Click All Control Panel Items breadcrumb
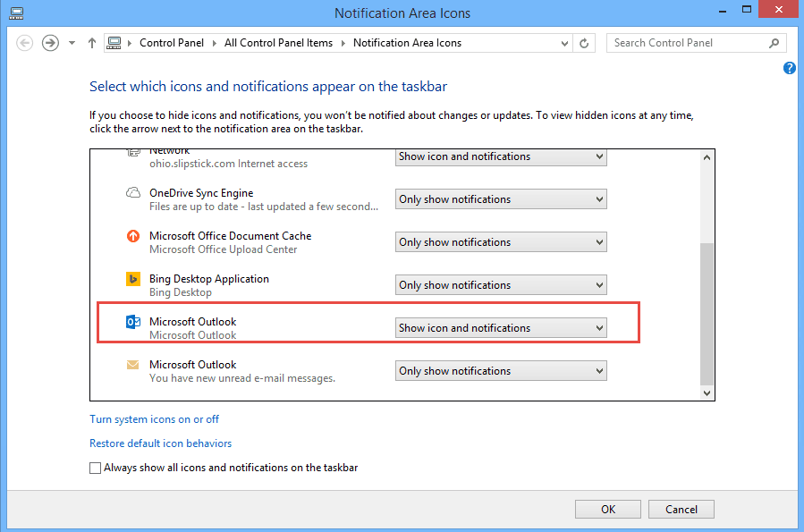Screen dimensions: 804x532 pos(278,43)
